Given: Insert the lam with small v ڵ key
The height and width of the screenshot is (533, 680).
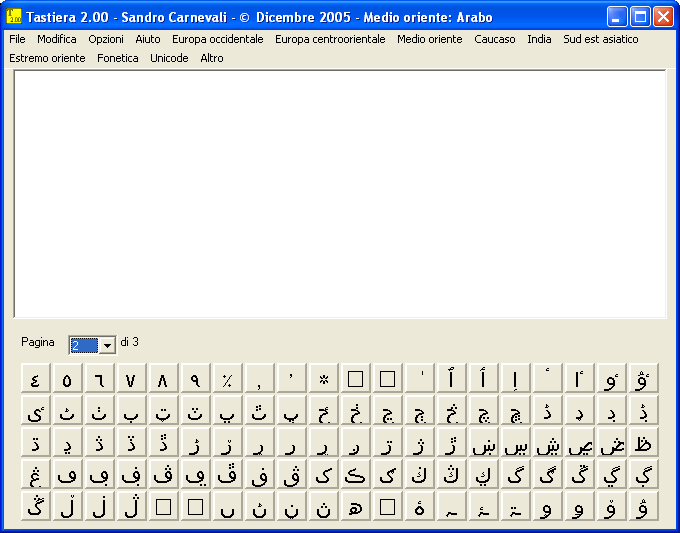Looking at the screenshot, I should [68, 506].
